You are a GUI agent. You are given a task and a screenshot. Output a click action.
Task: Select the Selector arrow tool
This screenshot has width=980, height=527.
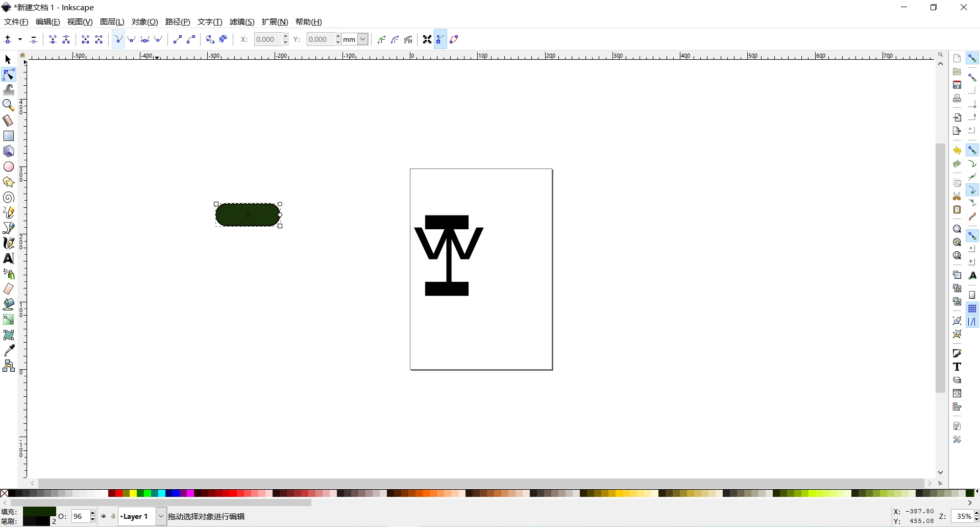click(8, 60)
